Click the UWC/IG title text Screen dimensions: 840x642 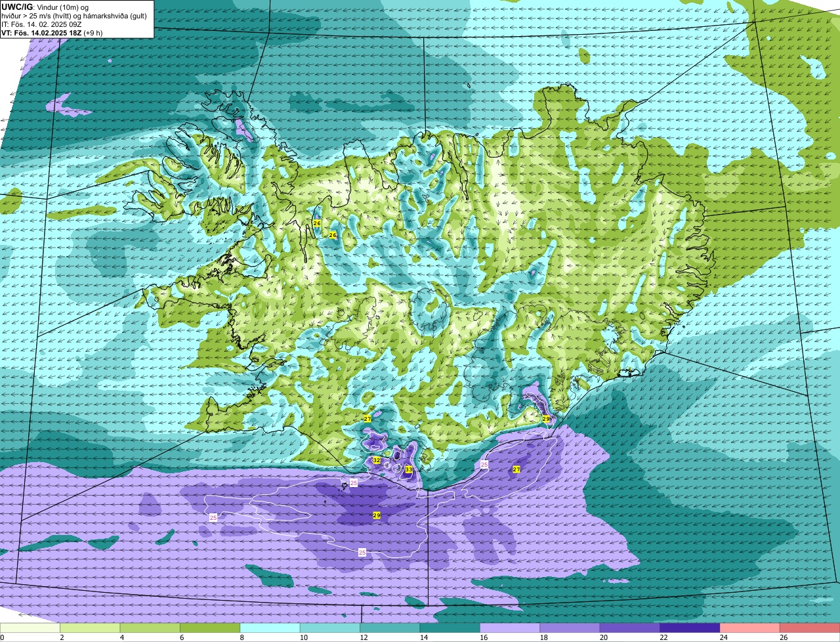[18, 7]
